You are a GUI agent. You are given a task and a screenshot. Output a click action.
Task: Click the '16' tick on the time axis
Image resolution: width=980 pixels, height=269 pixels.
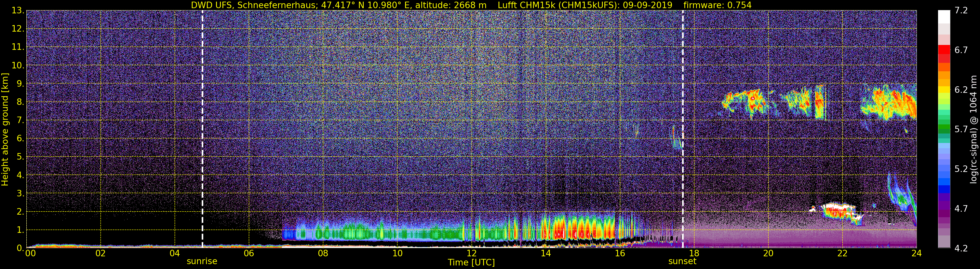pos(620,253)
